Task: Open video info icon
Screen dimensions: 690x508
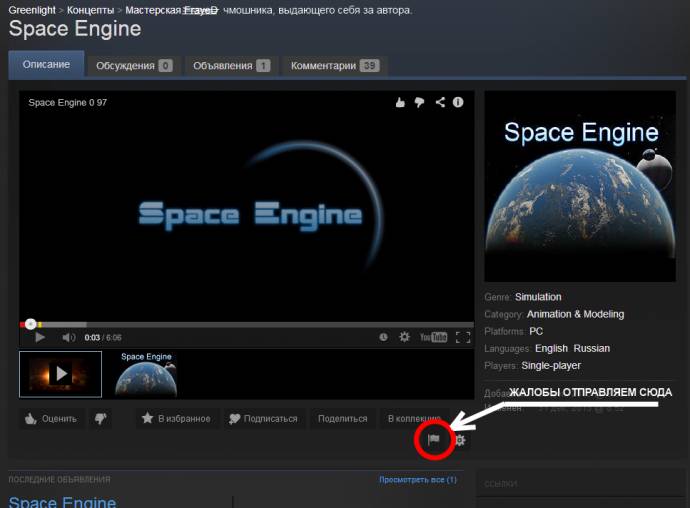Action: (458, 102)
